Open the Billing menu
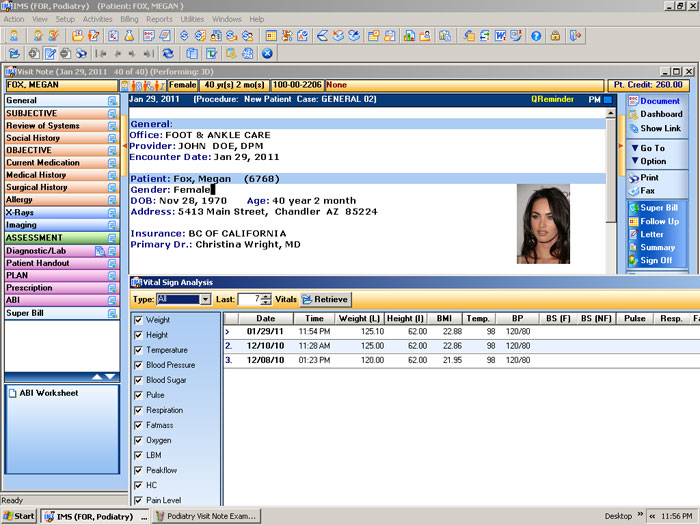This screenshot has width=700, height=525. point(129,19)
